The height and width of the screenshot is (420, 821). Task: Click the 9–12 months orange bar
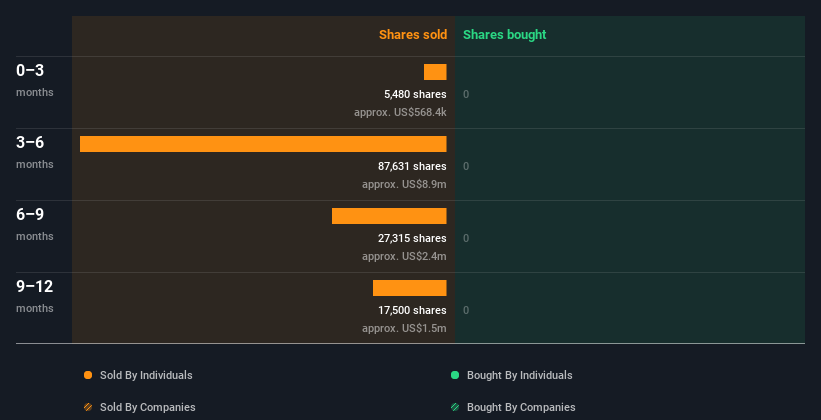pos(409,288)
